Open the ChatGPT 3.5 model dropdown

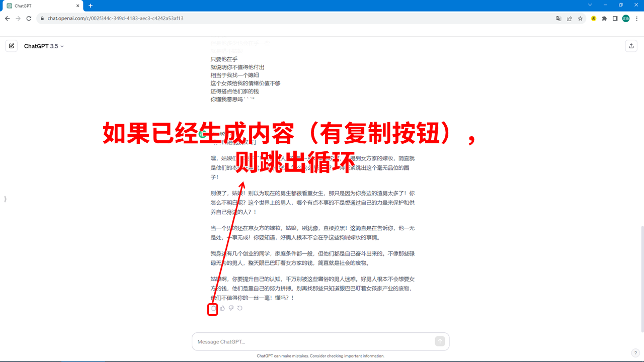click(x=44, y=46)
